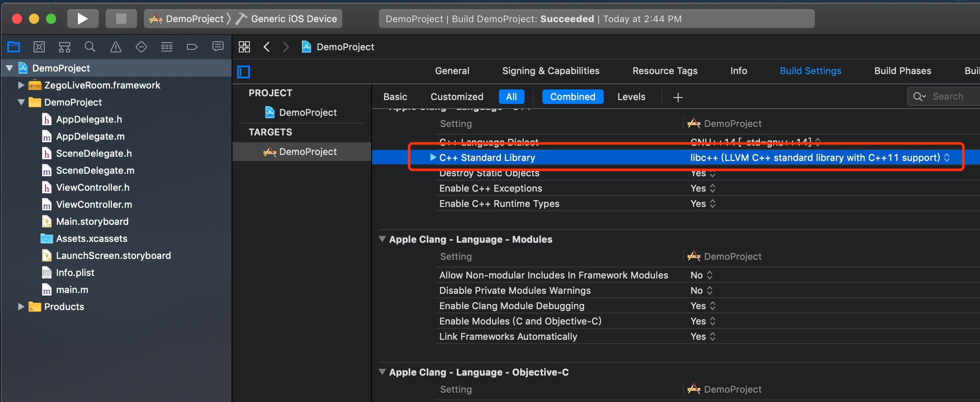Image resolution: width=980 pixels, height=402 pixels.
Task: Switch to Resource Tags tab
Action: point(665,71)
